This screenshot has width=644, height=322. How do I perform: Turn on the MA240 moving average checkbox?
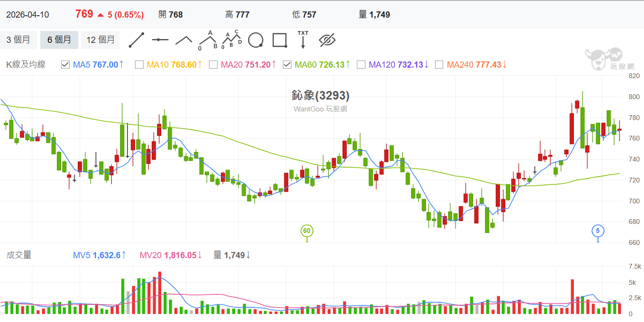pos(439,65)
